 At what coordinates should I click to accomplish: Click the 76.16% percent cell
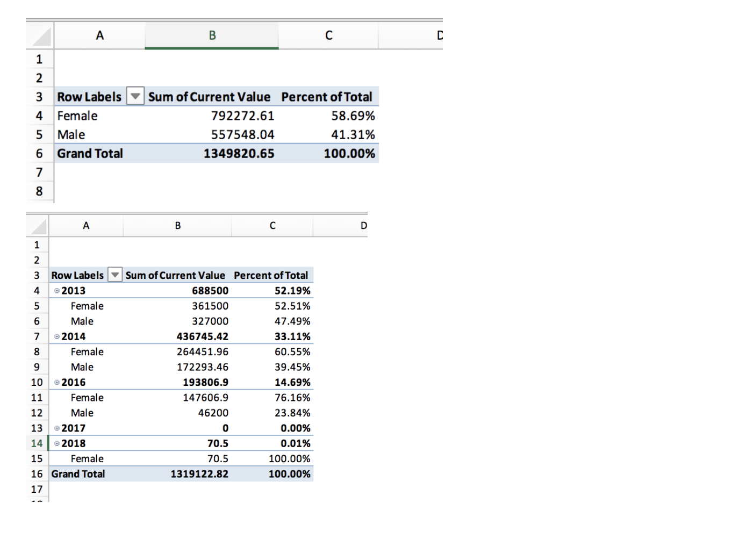(272, 398)
